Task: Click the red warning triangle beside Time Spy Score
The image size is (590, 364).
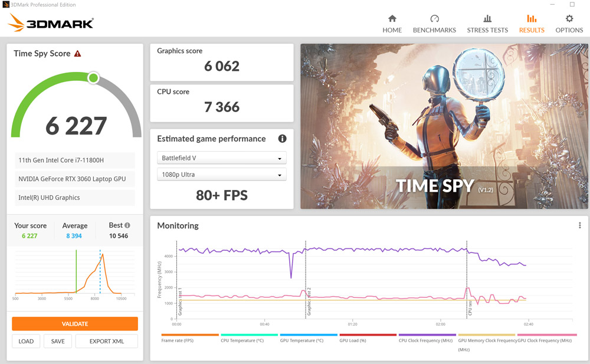Action: tap(77, 54)
